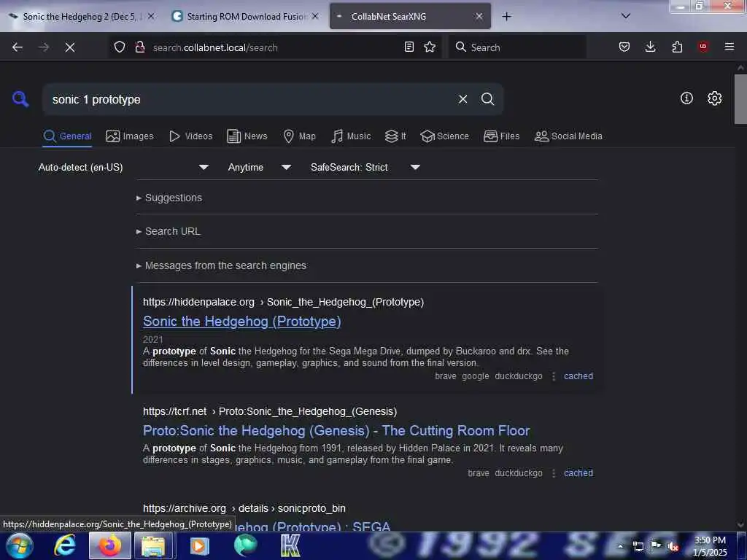The width and height of the screenshot is (747, 560).
Task: Open tracking protection shield icon
Action: pyautogui.click(x=120, y=47)
